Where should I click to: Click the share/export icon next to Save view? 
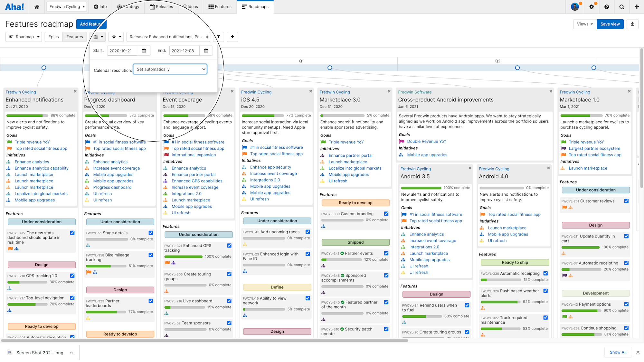point(632,24)
